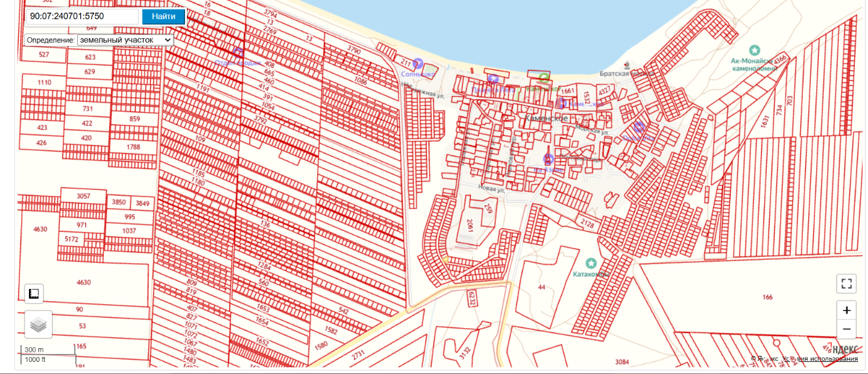Open the Определение object type dropdown
Image resolution: width=868 pixels, height=374 pixels.
[x=125, y=40]
